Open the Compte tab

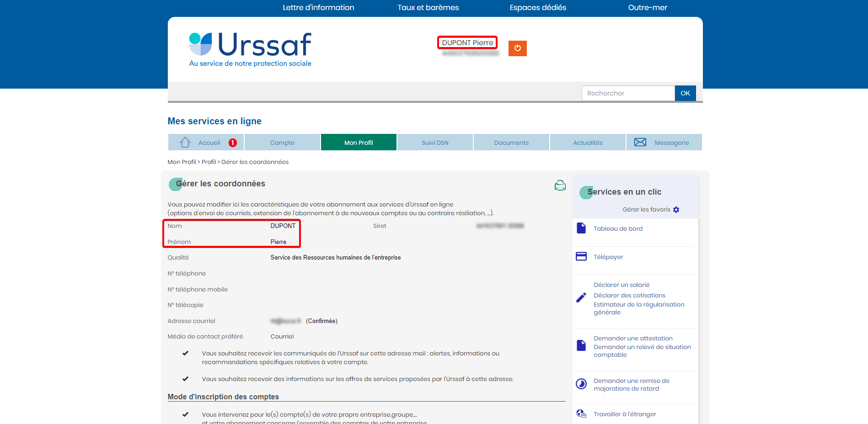tap(282, 143)
